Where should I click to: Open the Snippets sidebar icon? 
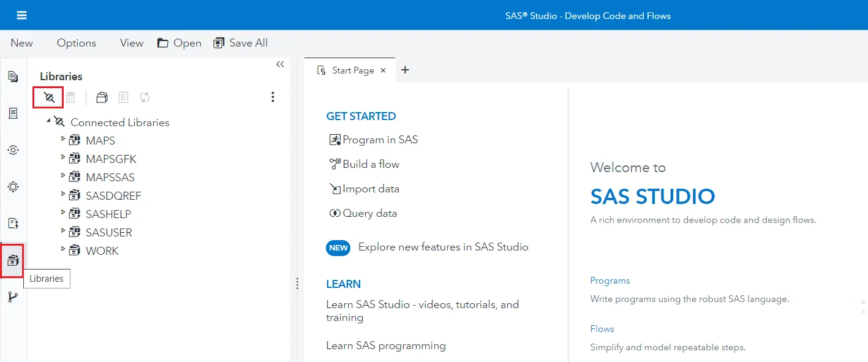pos(13,224)
